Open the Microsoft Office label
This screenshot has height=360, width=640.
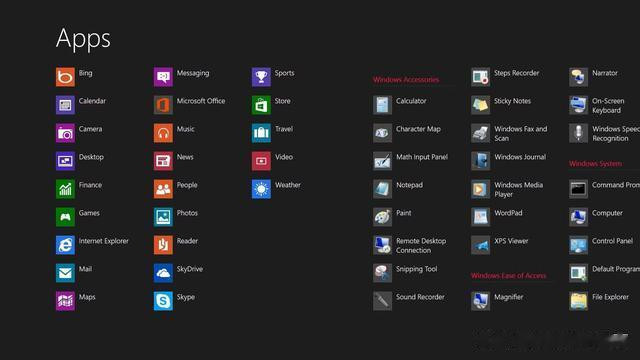tap(201, 101)
